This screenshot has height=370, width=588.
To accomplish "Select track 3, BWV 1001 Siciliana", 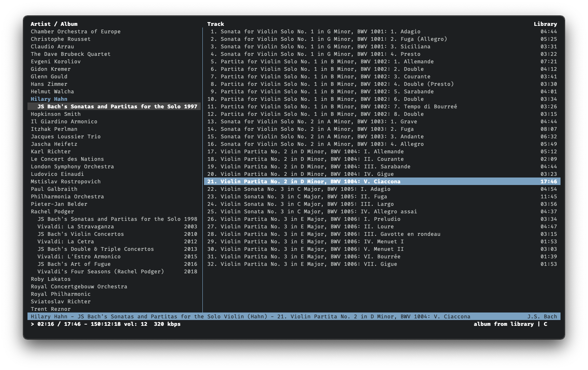I will click(382, 47).
